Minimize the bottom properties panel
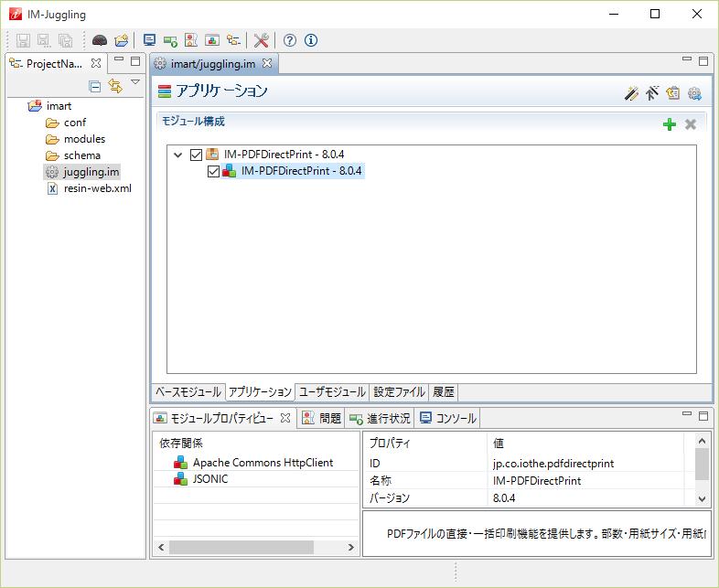The width and height of the screenshot is (719, 588). tap(687, 413)
